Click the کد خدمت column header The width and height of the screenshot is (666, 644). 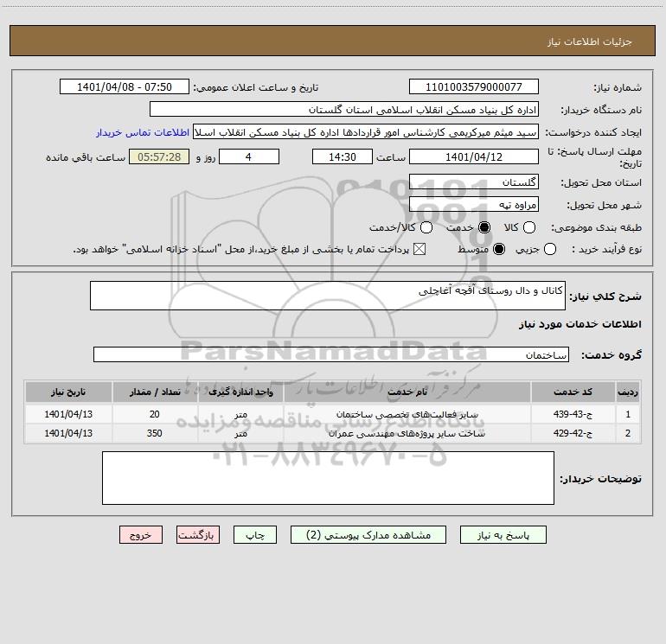573,392
